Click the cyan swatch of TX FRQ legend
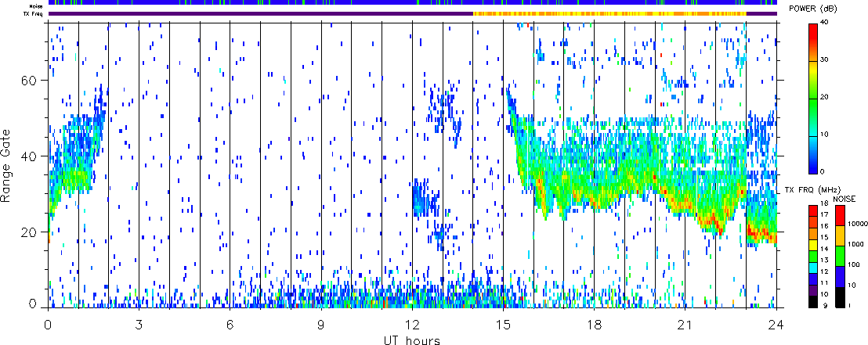 [x=813, y=268]
